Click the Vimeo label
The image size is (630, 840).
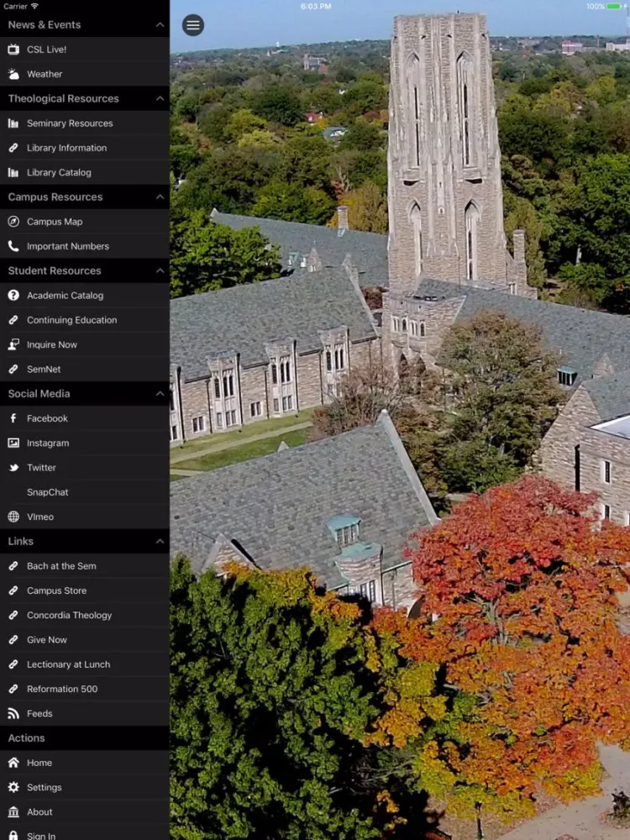pyautogui.click(x=40, y=517)
